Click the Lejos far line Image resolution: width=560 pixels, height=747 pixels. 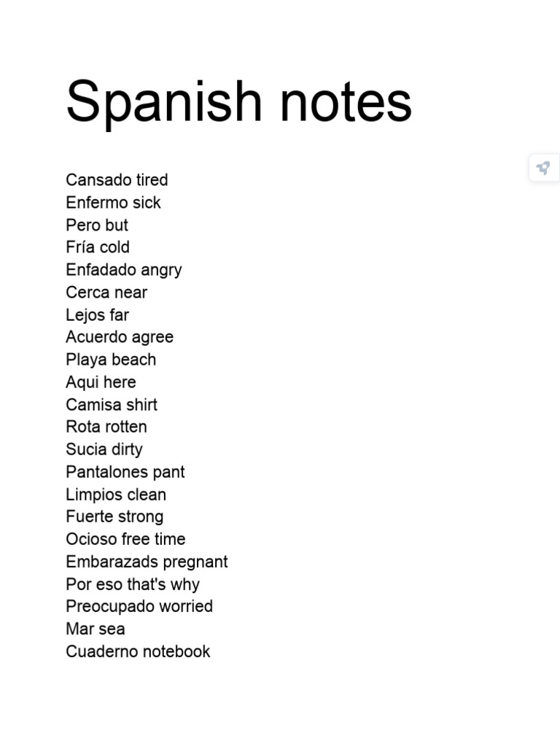pyautogui.click(x=98, y=315)
